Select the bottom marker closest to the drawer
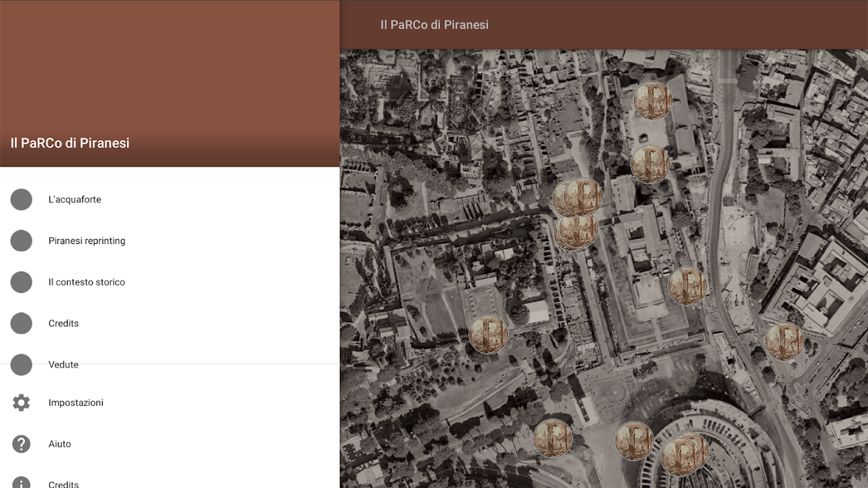The image size is (868, 488). click(552, 438)
